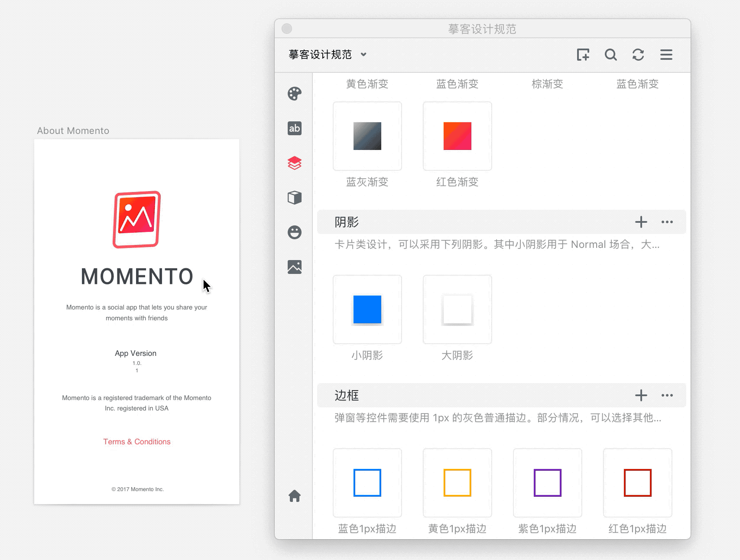Open the components cube section
This screenshot has height=560, width=740.
tap(295, 198)
